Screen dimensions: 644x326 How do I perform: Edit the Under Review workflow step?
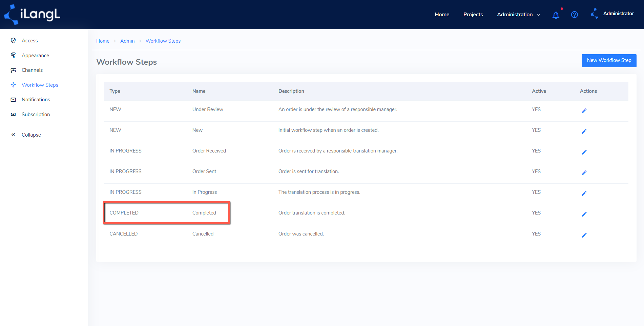coord(584,111)
